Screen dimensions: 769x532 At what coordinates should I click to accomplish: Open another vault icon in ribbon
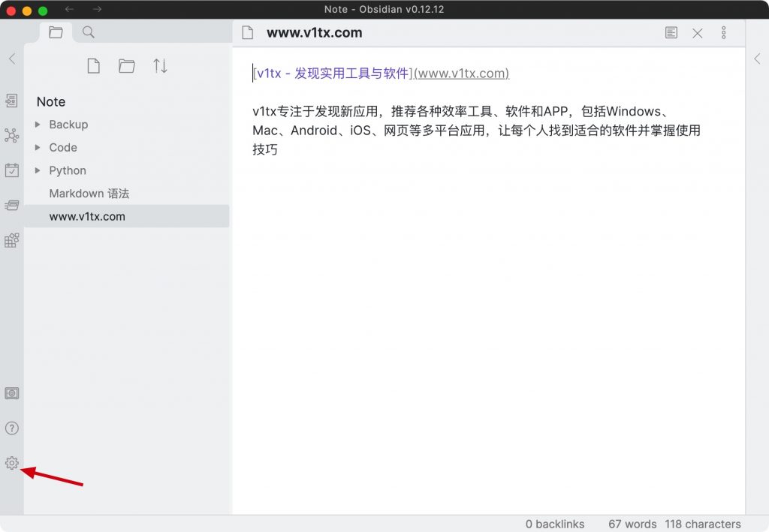tap(12, 393)
